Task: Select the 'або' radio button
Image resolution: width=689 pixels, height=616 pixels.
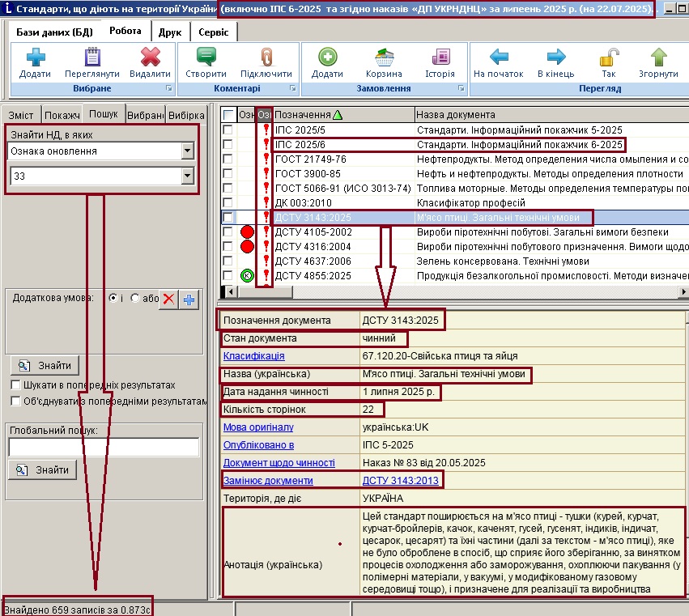Action: (135, 298)
